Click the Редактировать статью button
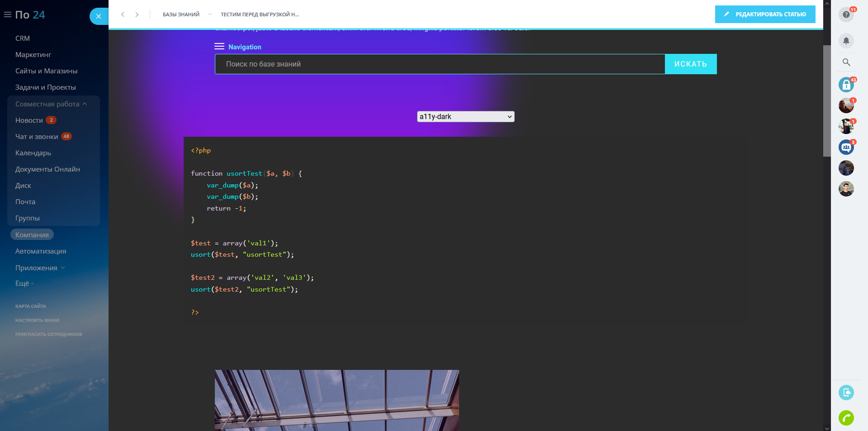This screenshot has width=868, height=431. (x=765, y=14)
